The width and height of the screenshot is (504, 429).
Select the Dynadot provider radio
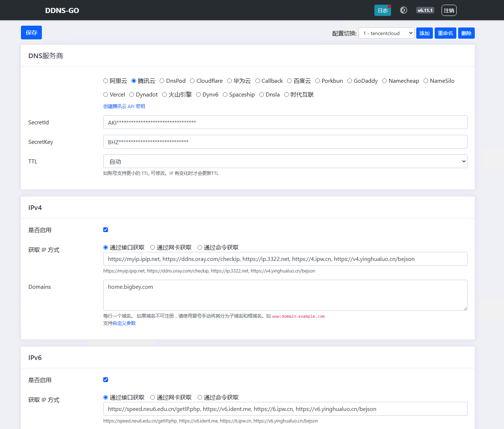pyautogui.click(x=132, y=95)
